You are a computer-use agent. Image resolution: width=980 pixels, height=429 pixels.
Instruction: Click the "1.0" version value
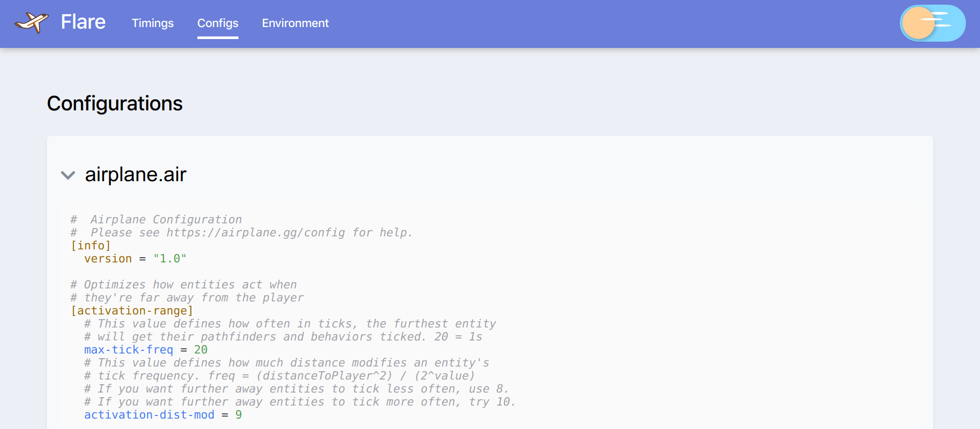[170, 259]
